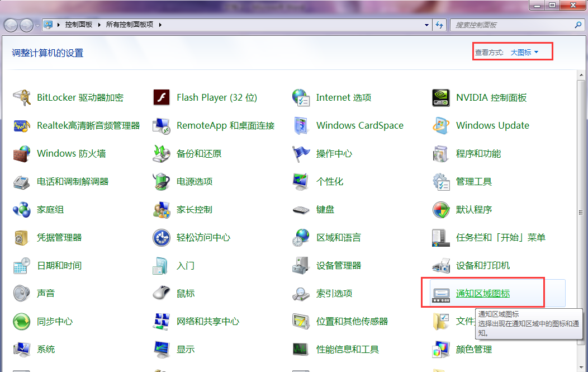Open the Realtek高清晰音频管理器 icon
Image resolution: width=588 pixels, height=372 pixels.
(22, 126)
